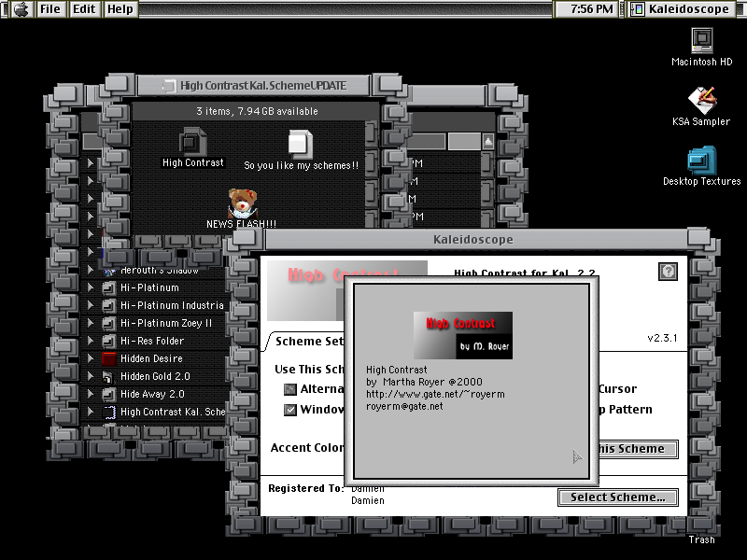Select the Desktop Textures folder icon
Viewport: 747px width, 560px height.
tap(702, 161)
